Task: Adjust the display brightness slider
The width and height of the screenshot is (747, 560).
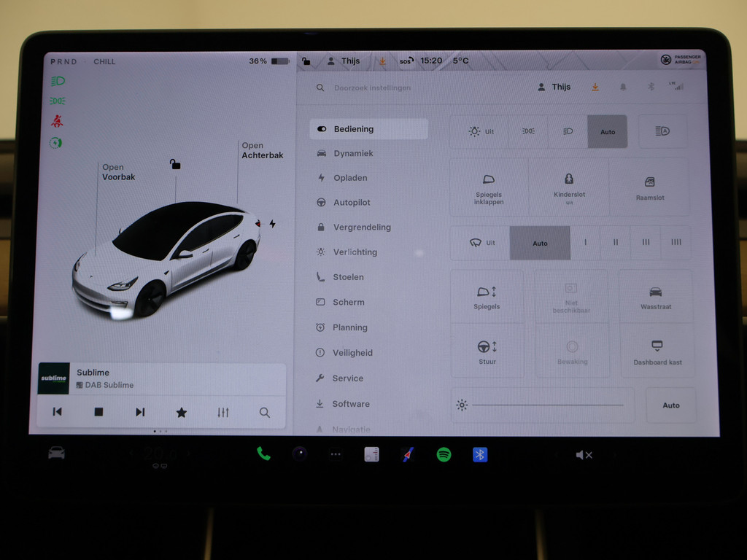Action: [x=547, y=405]
